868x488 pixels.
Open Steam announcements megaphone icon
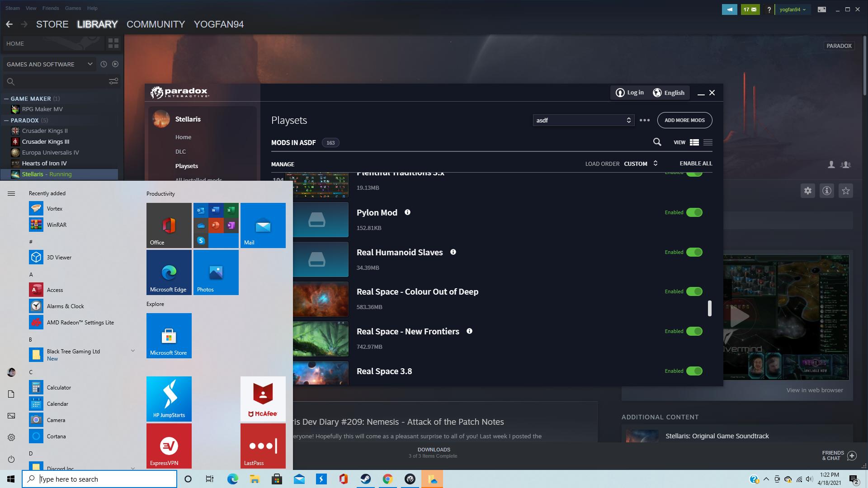tap(730, 9)
